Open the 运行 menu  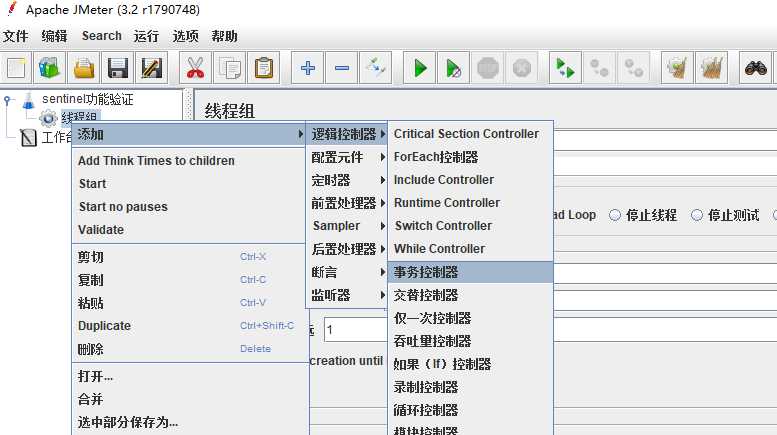(x=146, y=36)
